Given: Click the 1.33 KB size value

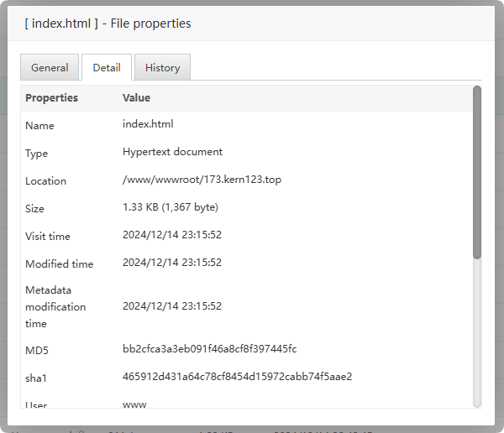Looking at the screenshot, I should pyautogui.click(x=171, y=207).
